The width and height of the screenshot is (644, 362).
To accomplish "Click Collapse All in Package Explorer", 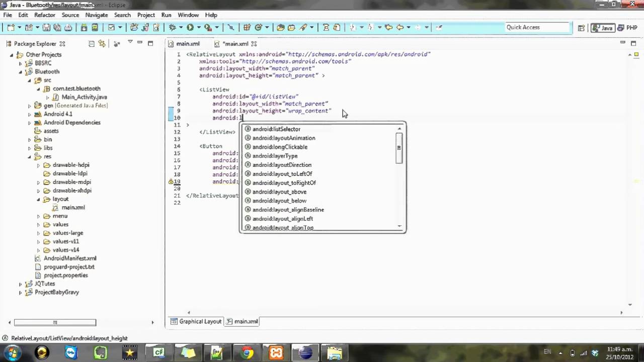I will (92, 44).
